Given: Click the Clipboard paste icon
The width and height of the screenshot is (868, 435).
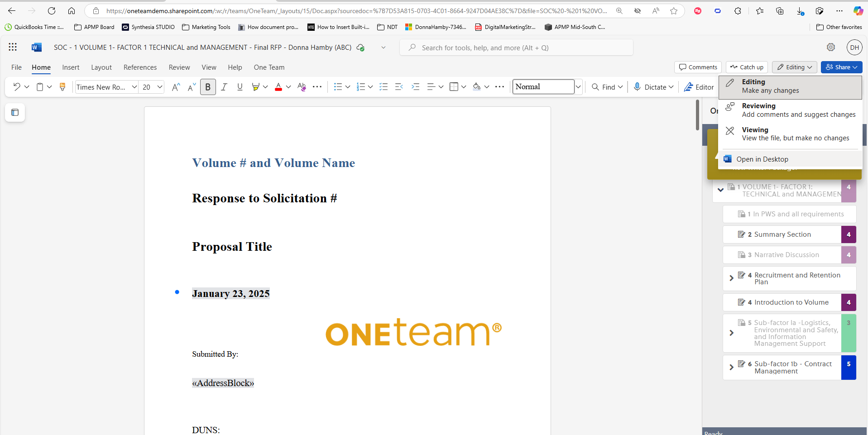Looking at the screenshot, I should pyautogui.click(x=40, y=87).
